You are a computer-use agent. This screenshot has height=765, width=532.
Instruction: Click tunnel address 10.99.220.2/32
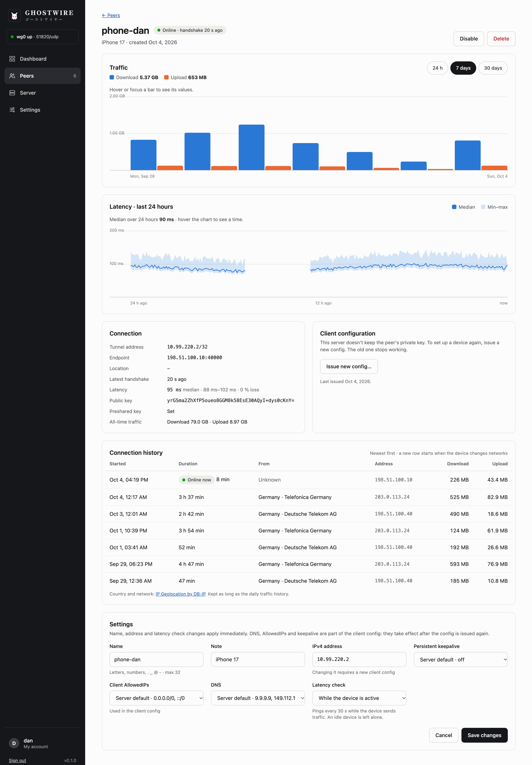pos(187,347)
